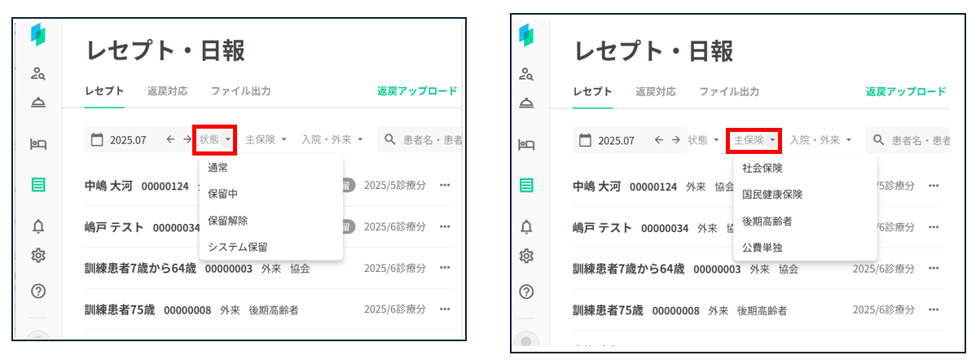This screenshot has width=980, height=364.
Task: Open more menu for 訓練患者7歳から64歳 in left screenshot
Action: click(x=445, y=268)
